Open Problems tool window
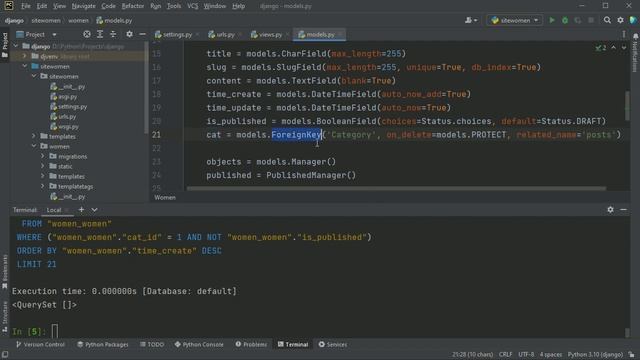 click(251, 344)
